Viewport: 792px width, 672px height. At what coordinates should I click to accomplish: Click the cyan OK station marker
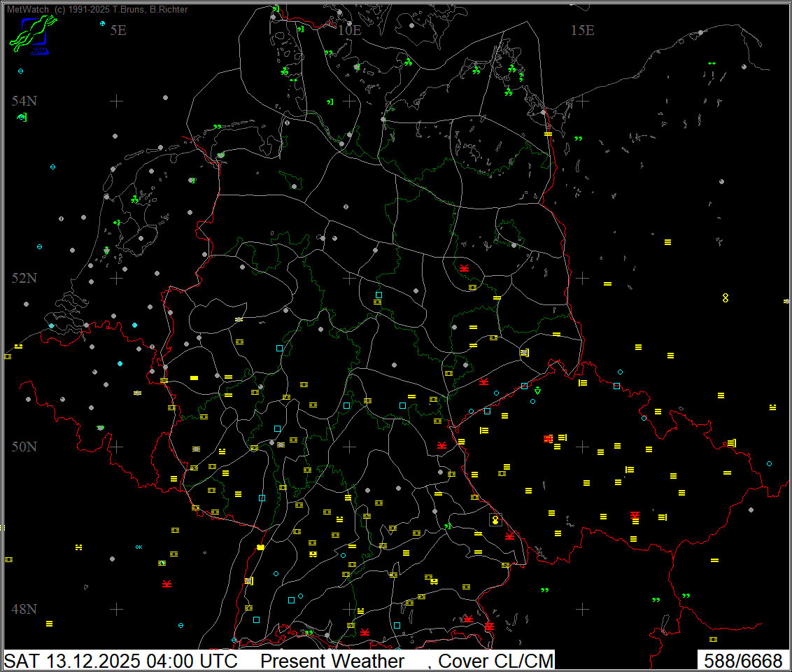139,547
